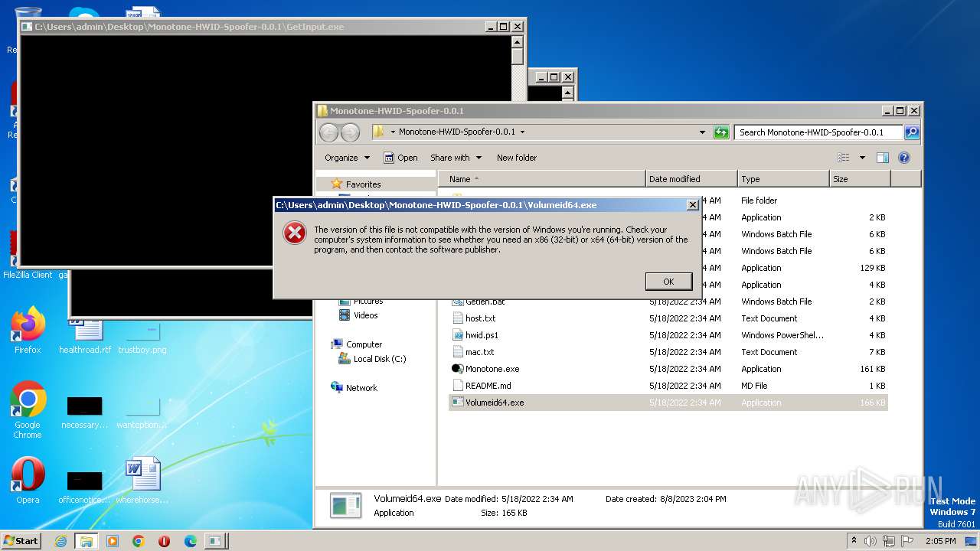Select the Monotone.exe file

[492, 369]
